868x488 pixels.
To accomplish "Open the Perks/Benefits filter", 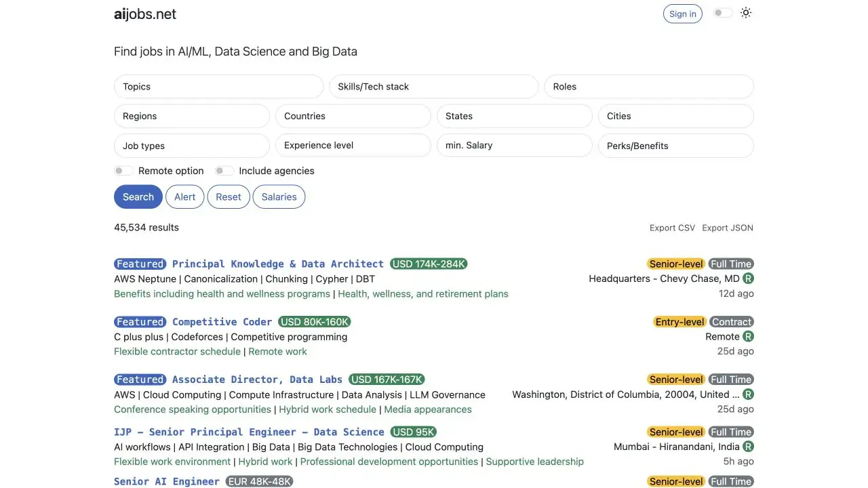I will click(x=676, y=146).
